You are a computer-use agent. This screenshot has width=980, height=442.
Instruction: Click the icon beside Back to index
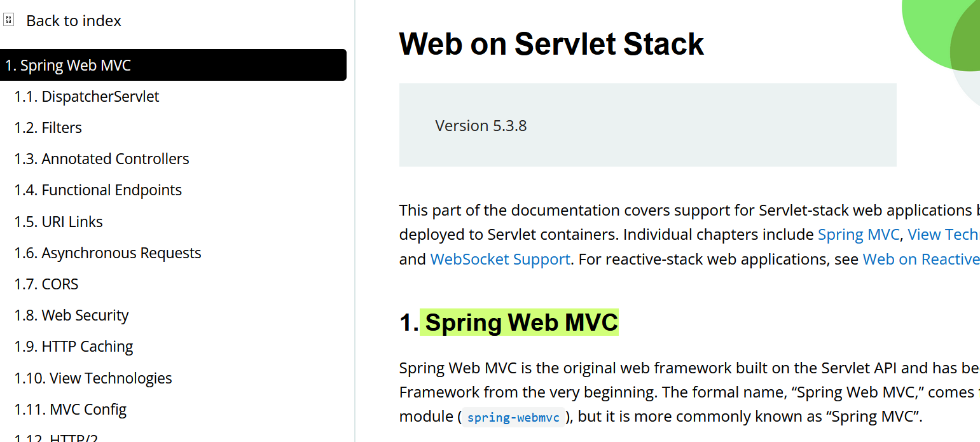pos(8,20)
